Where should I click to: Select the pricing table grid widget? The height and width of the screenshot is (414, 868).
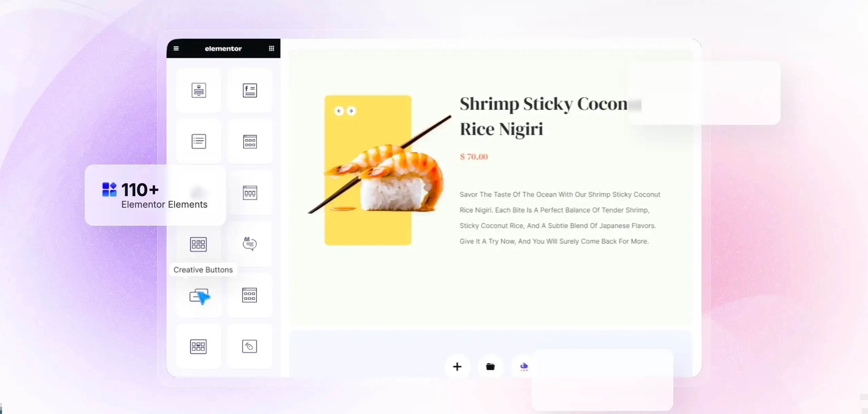[250, 142]
